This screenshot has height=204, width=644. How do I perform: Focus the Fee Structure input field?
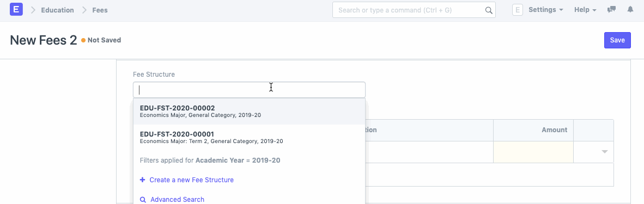tap(249, 90)
